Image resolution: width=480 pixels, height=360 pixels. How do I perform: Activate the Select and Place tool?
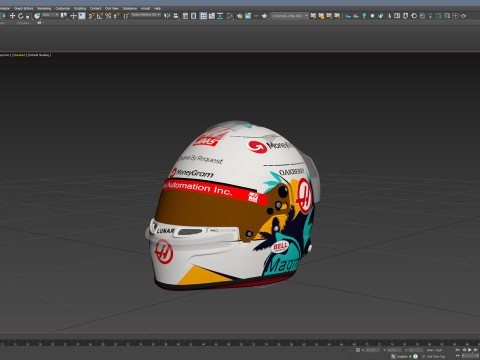point(37,16)
